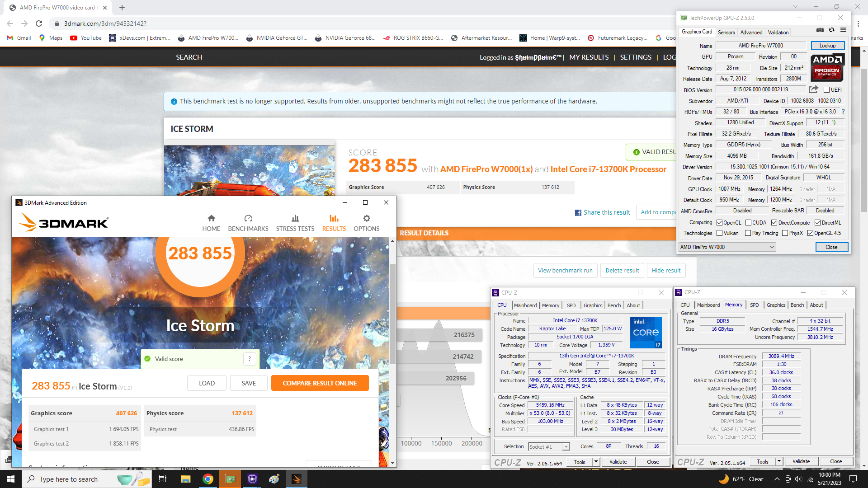The height and width of the screenshot is (488, 868).
Task: Click the Valid score question mark icon
Action: point(250,359)
